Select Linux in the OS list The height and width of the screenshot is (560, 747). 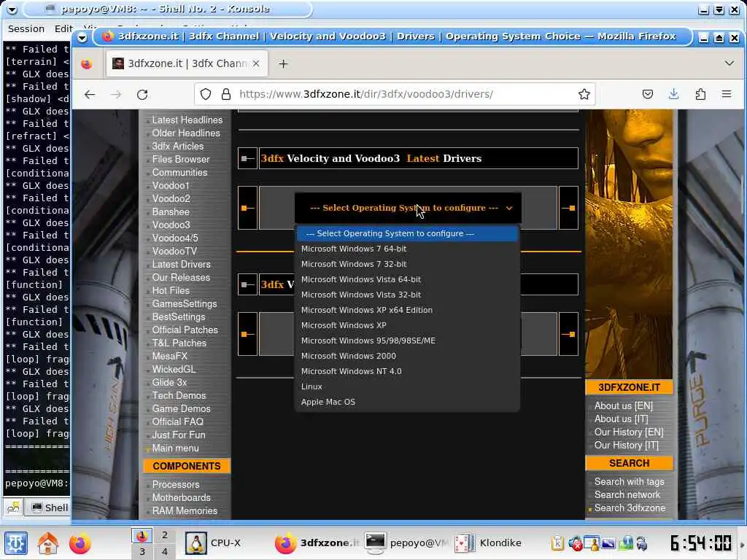407,386
